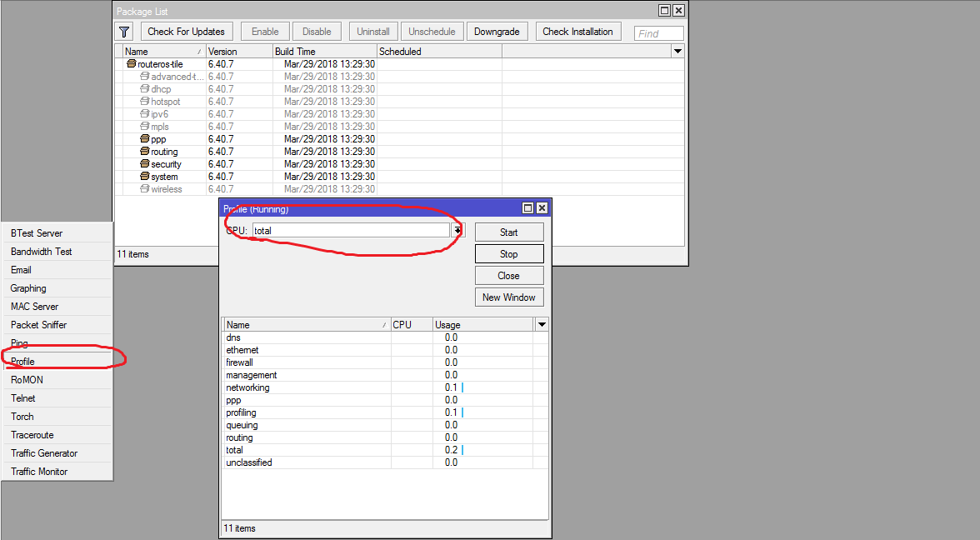Select Traffic Monitor in the menu
The height and width of the screenshot is (540, 980).
[x=57, y=472]
